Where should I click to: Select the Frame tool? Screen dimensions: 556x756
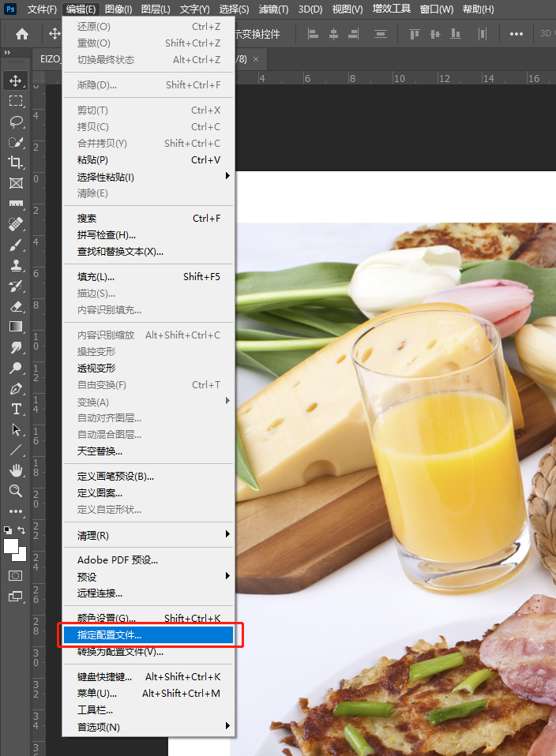[x=16, y=183]
